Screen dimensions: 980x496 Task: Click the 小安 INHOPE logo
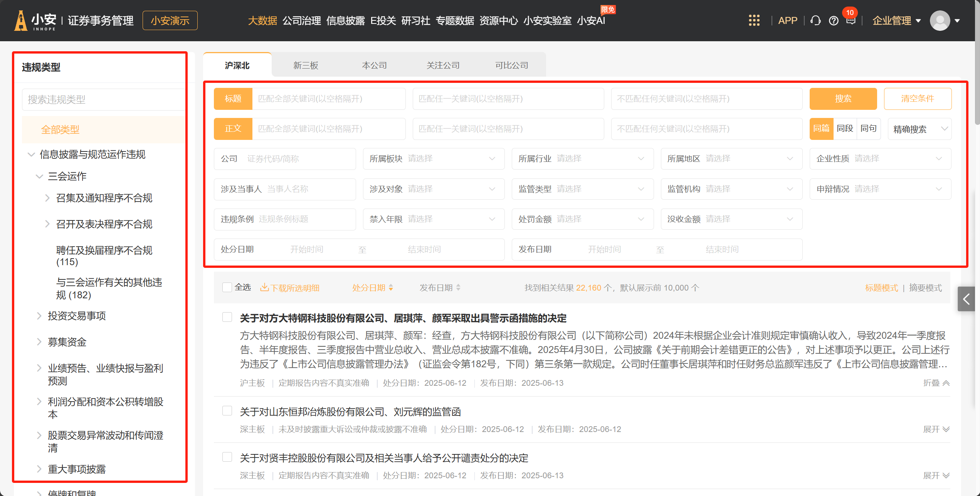pyautogui.click(x=35, y=20)
